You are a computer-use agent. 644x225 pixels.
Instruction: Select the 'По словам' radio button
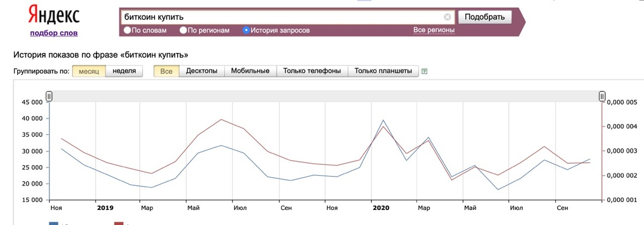coord(127,31)
